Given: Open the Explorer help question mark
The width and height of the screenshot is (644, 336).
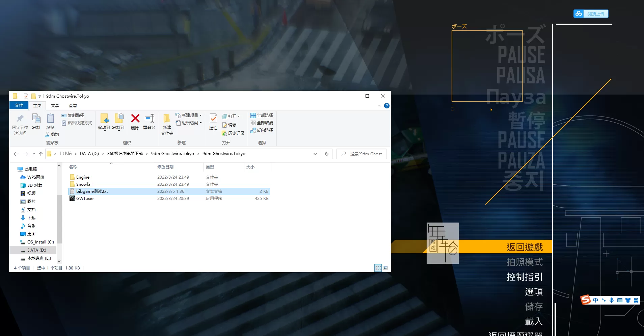Looking at the screenshot, I should click(x=387, y=106).
